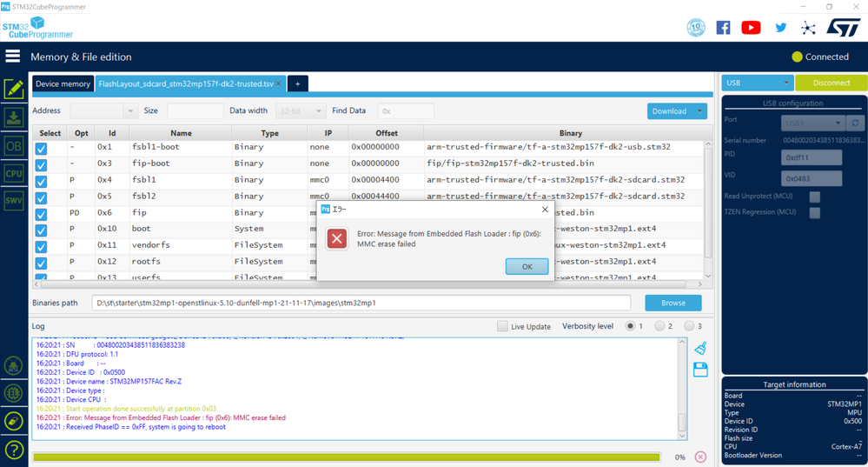Image resolution: width=868 pixels, height=467 pixels.
Task: Open the ST YouTube channel icon
Action: click(x=751, y=28)
